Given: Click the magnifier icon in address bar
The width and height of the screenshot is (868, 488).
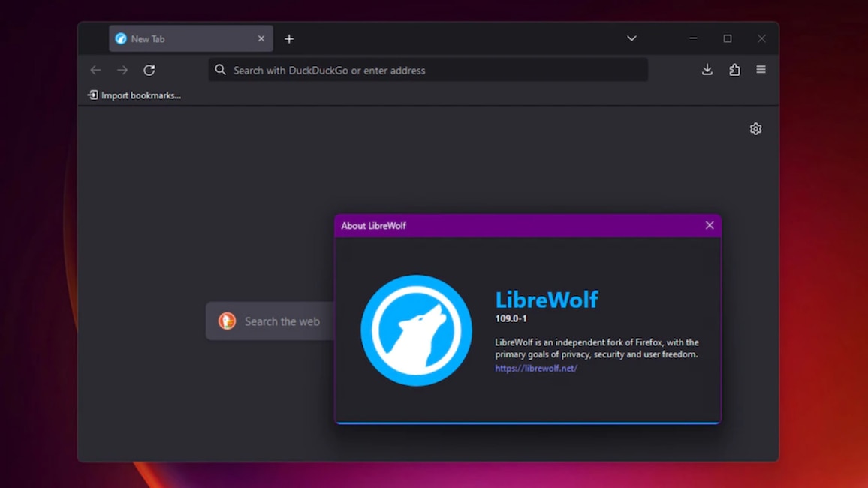Looking at the screenshot, I should tap(220, 70).
